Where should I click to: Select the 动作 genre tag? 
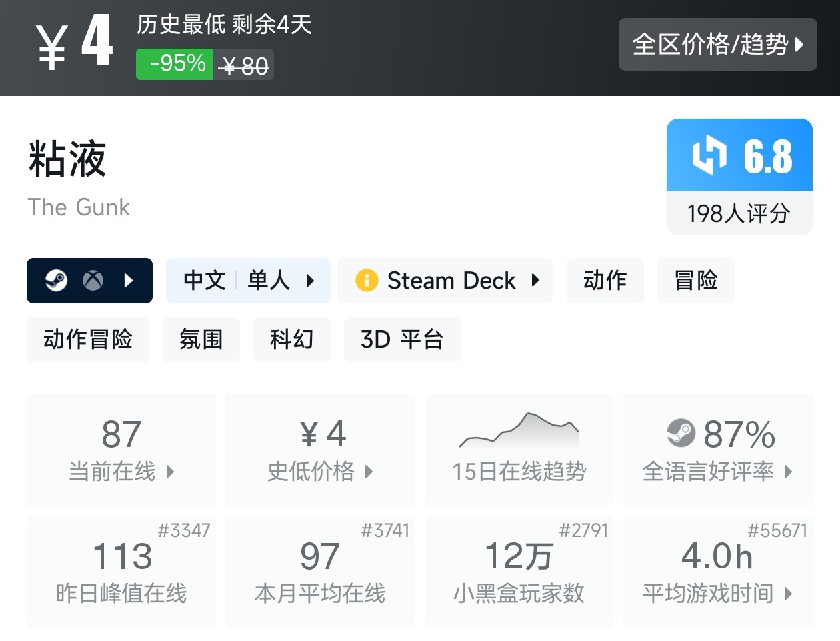pyautogui.click(x=605, y=281)
